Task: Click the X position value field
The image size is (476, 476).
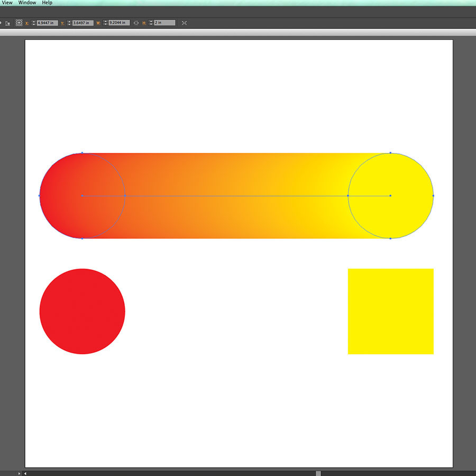Action: coord(48,23)
